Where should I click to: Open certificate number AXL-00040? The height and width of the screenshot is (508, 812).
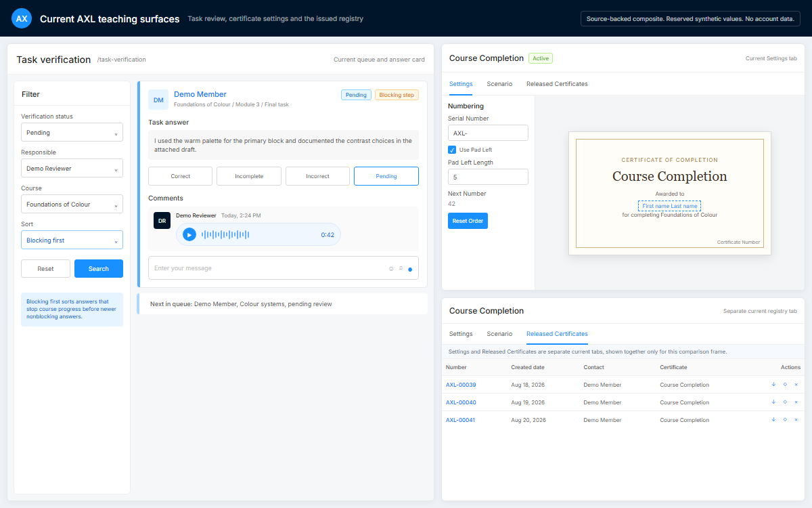pos(461,402)
